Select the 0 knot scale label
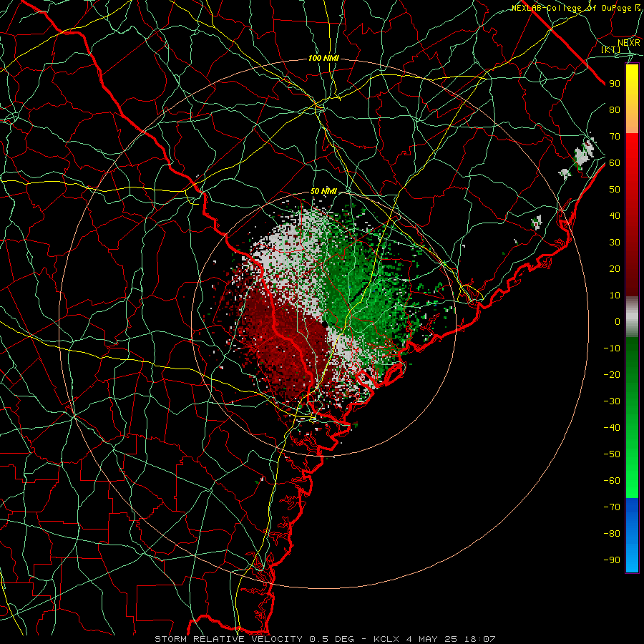 point(618,321)
